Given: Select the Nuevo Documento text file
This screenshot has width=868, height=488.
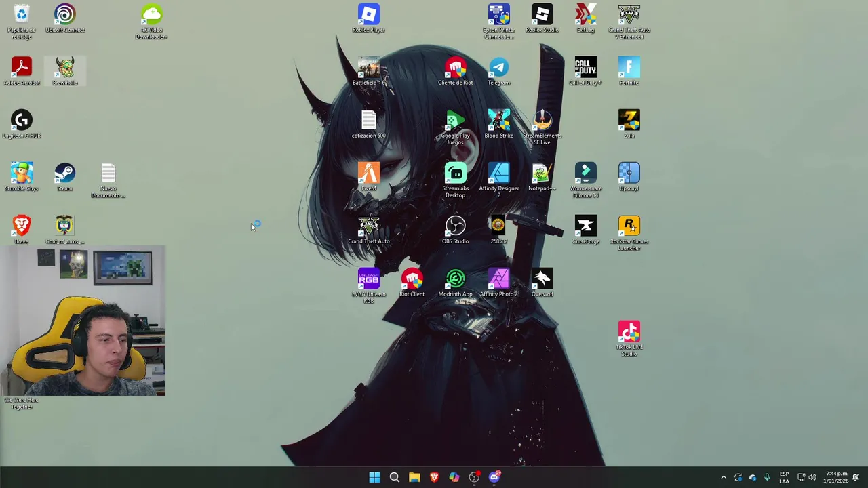Looking at the screenshot, I should tap(108, 180).
